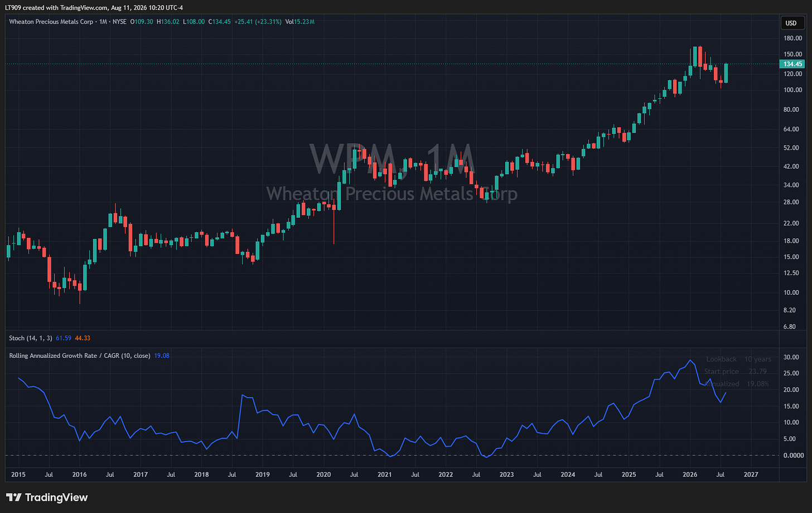Click the Rolling Annualized Growth Rate / CAGR label
812x513 pixels.
coord(80,356)
